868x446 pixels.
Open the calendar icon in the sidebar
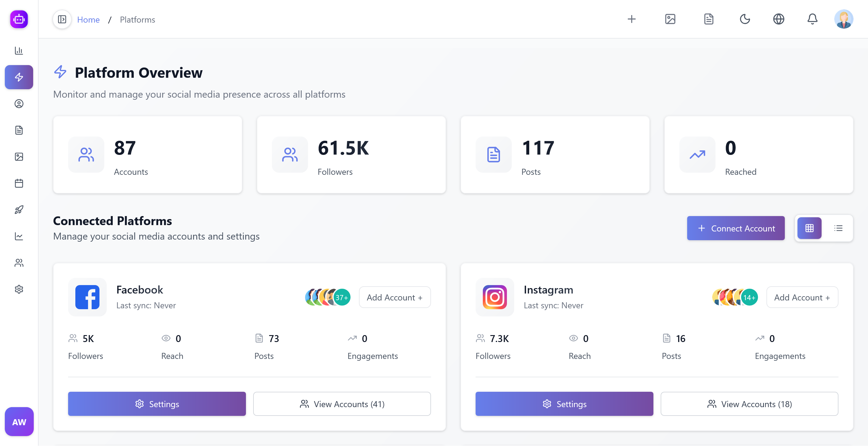point(19,183)
